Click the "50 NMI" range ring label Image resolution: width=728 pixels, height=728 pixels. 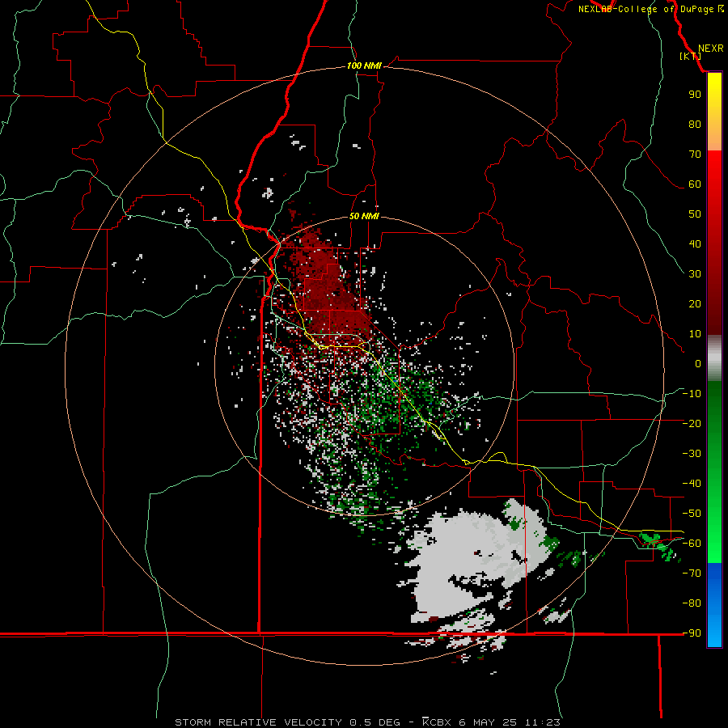coord(364,216)
